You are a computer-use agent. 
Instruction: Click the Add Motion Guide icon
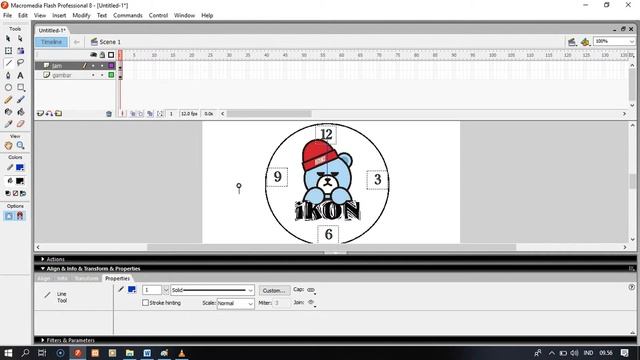click(49, 113)
